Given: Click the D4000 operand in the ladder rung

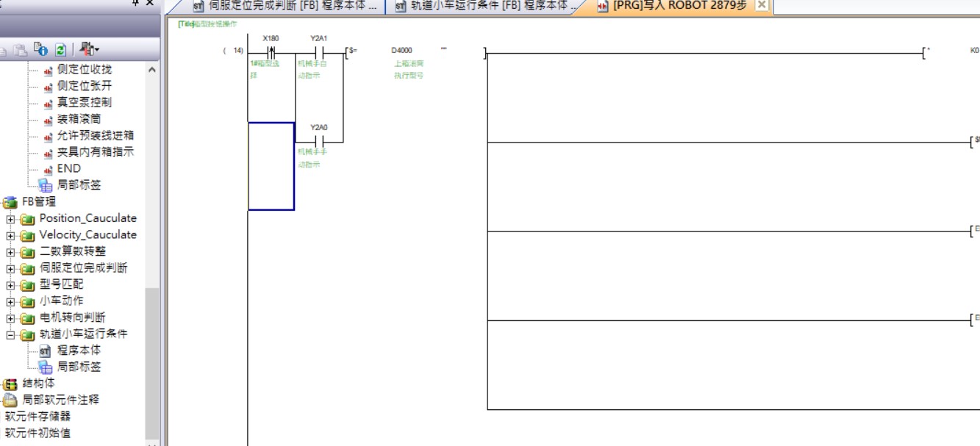Looking at the screenshot, I should [x=401, y=51].
